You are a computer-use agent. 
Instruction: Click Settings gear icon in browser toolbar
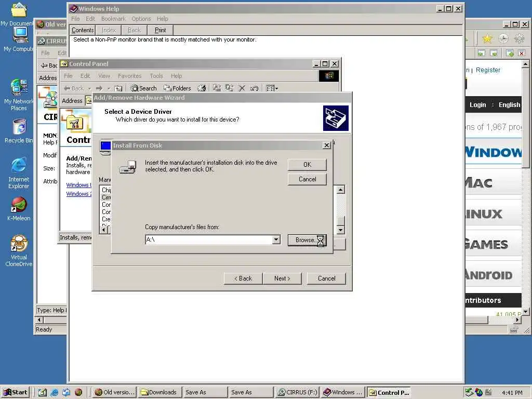519,38
